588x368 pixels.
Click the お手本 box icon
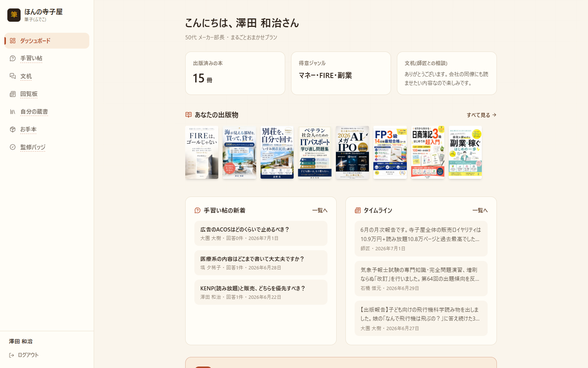tap(13, 129)
